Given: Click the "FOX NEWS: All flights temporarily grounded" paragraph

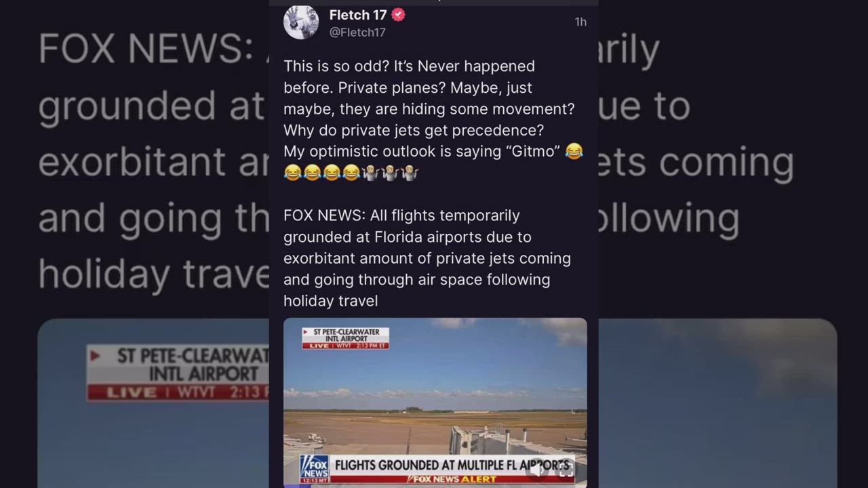Looking at the screenshot, I should [x=427, y=258].
